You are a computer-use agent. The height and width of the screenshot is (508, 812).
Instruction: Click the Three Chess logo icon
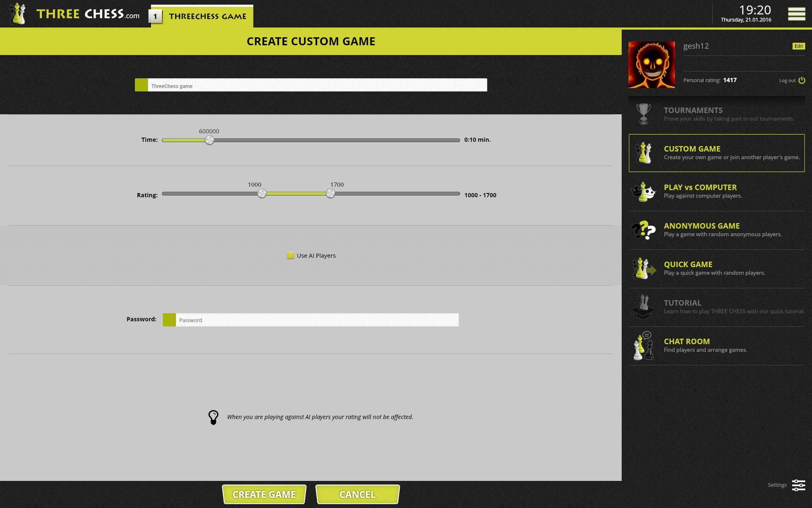pos(17,14)
